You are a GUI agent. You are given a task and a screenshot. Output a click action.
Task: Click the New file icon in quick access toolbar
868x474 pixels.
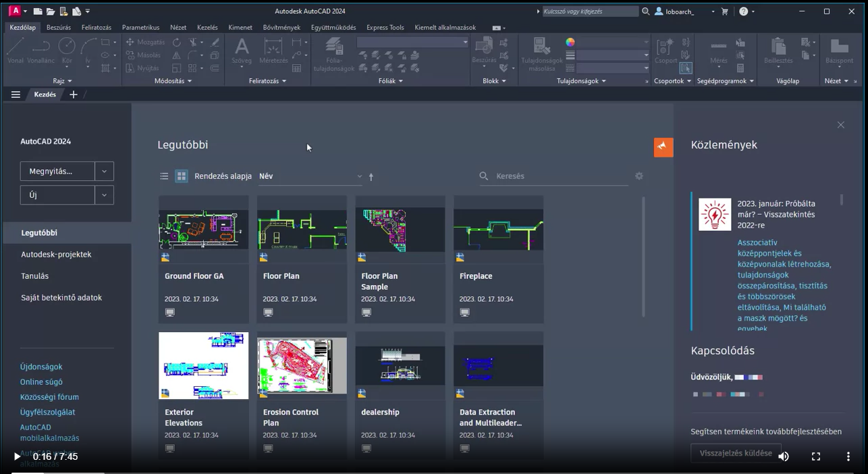point(38,11)
